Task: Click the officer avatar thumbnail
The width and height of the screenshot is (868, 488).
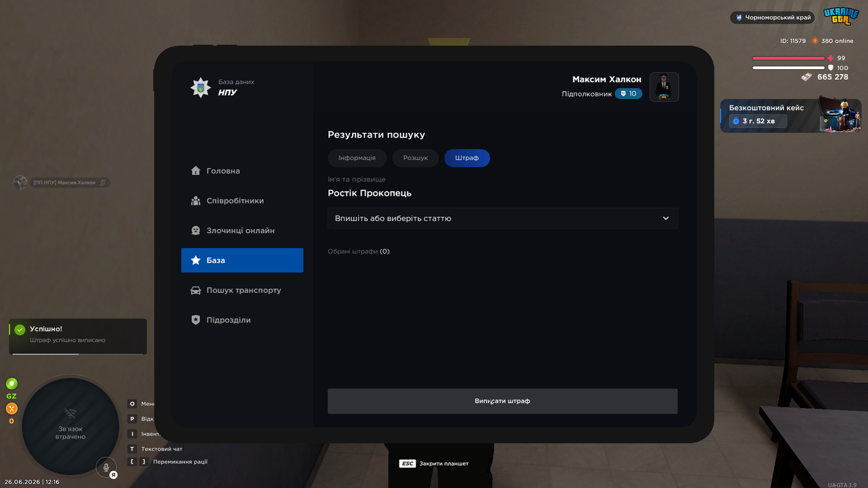Action: pos(665,87)
